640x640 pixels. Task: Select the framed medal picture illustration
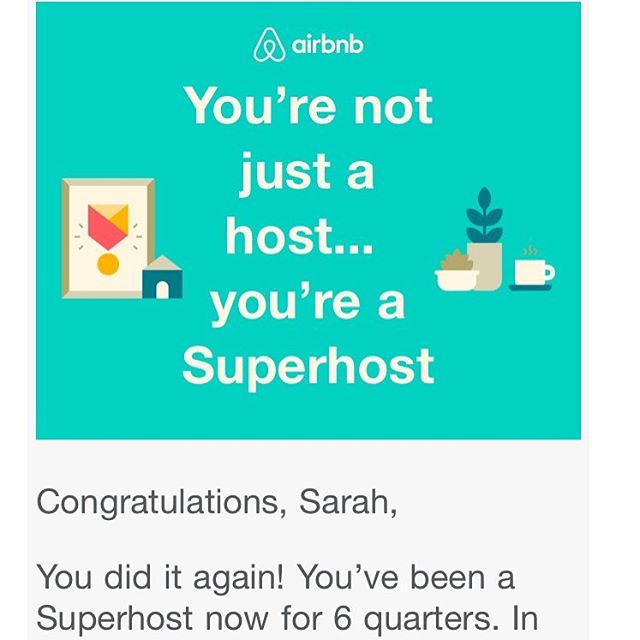point(108,237)
